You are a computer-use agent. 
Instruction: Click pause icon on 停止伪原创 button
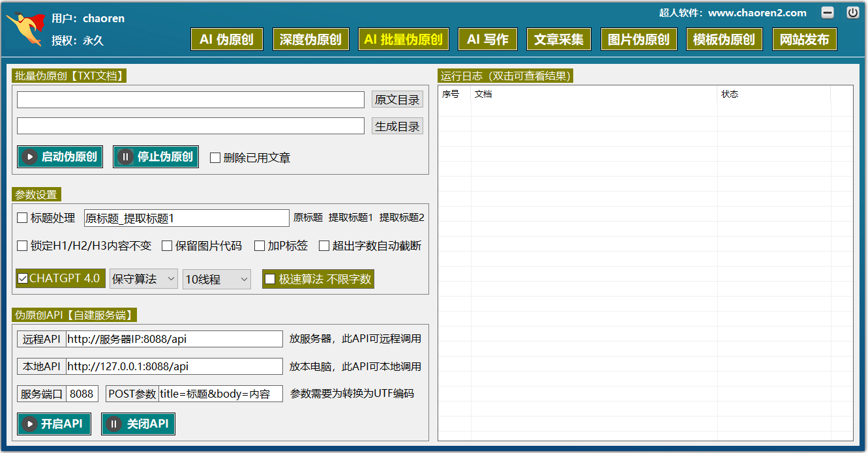[125, 157]
